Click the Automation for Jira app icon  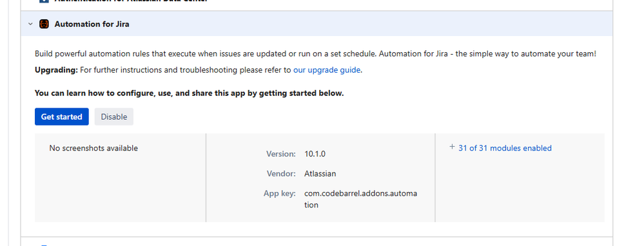click(x=44, y=24)
